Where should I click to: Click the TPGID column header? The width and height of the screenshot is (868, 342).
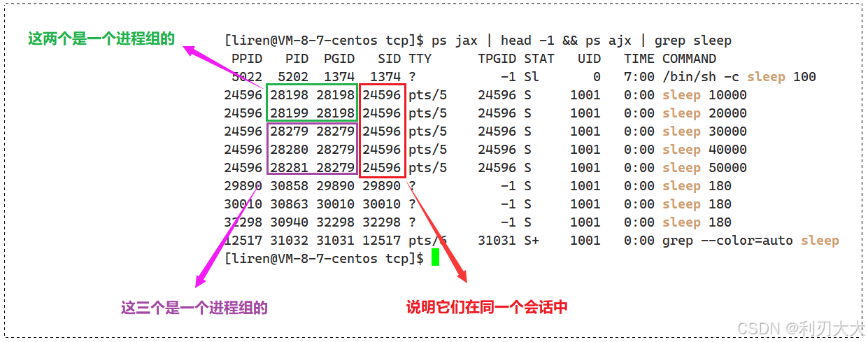(497, 59)
